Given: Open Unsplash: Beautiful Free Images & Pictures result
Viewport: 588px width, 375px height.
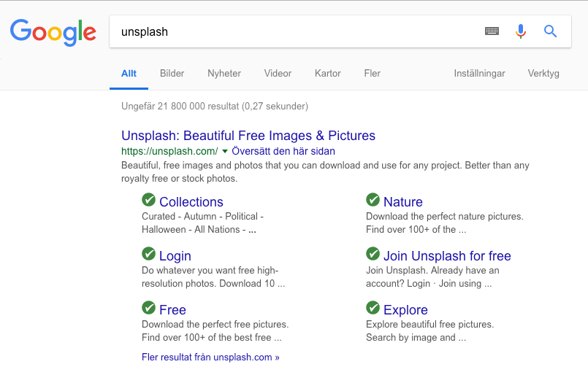Looking at the screenshot, I should [248, 136].
